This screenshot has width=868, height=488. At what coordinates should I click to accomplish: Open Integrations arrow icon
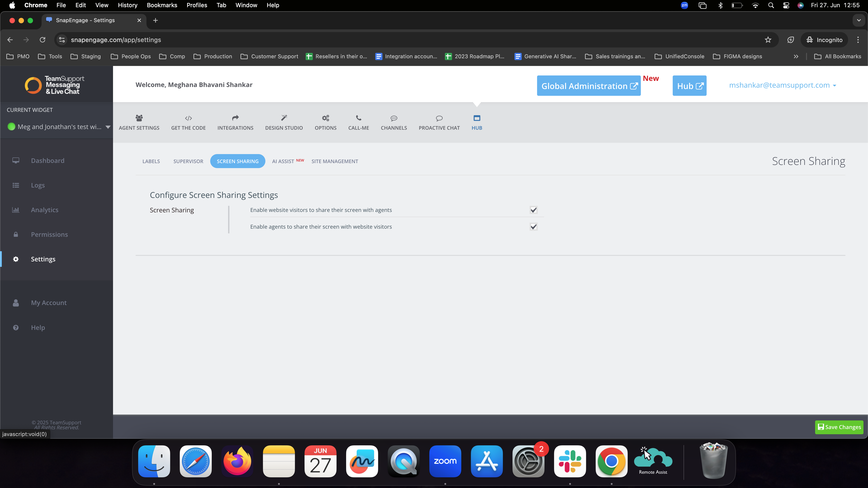(x=235, y=118)
